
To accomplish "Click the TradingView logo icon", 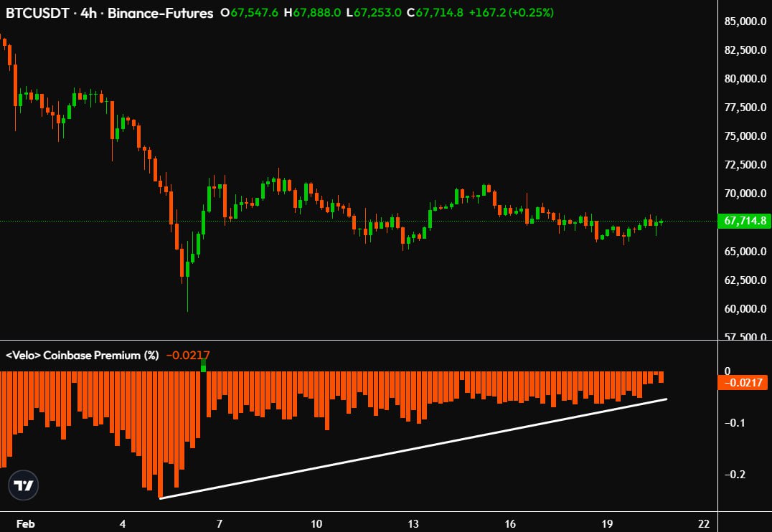I will [x=23, y=485].
